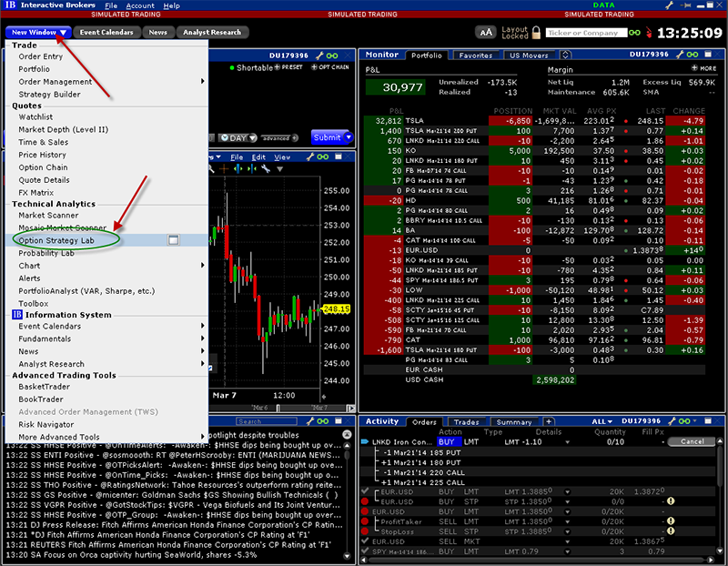The height and width of the screenshot is (566, 728).
Task: Click the news panel scroll down arrow
Action: tap(347, 555)
